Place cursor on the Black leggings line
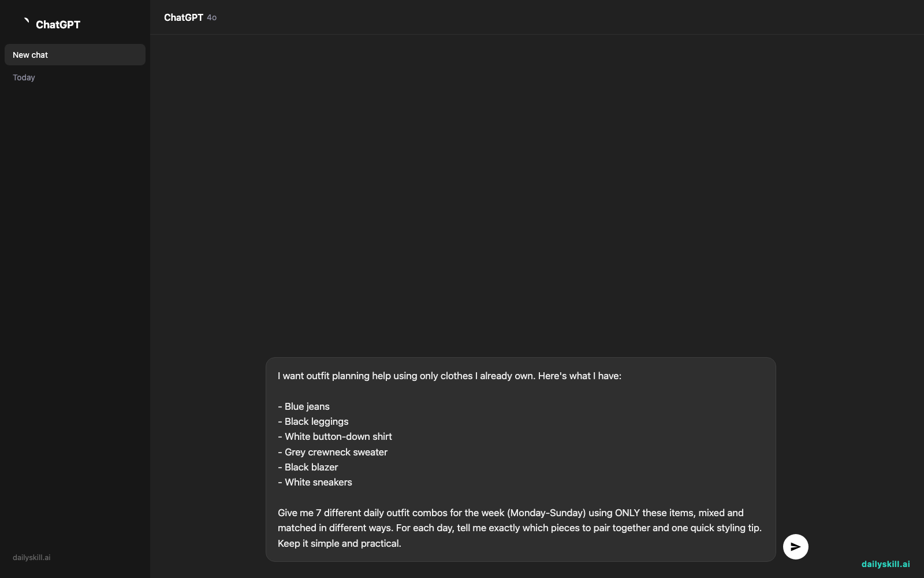Image resolution: width=924 pixels, height=578 pixels. [313, 421]
